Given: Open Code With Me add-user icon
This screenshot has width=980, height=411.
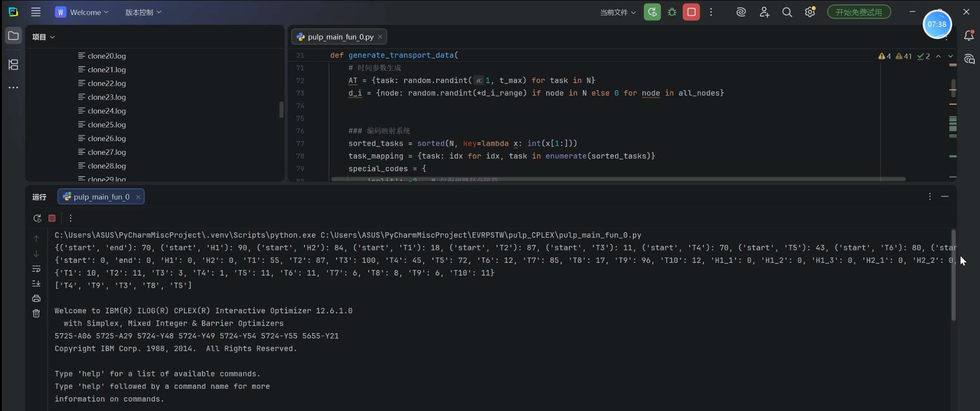Looking at the screenshot, I should [765, 12].
